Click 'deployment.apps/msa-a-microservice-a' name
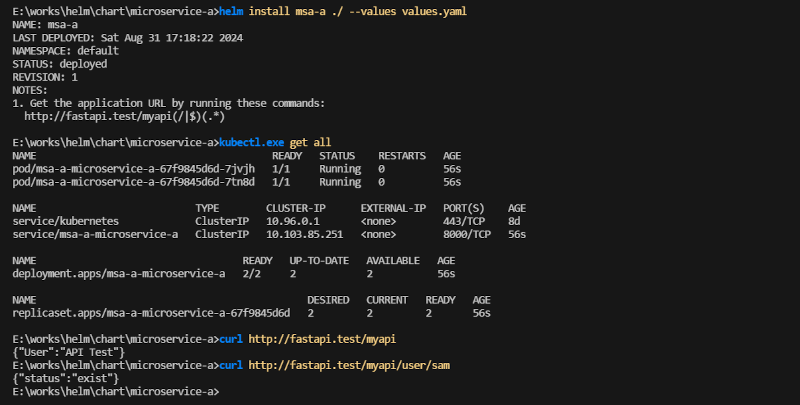This screenshot has height=405, width=800. tap(119, 274)
